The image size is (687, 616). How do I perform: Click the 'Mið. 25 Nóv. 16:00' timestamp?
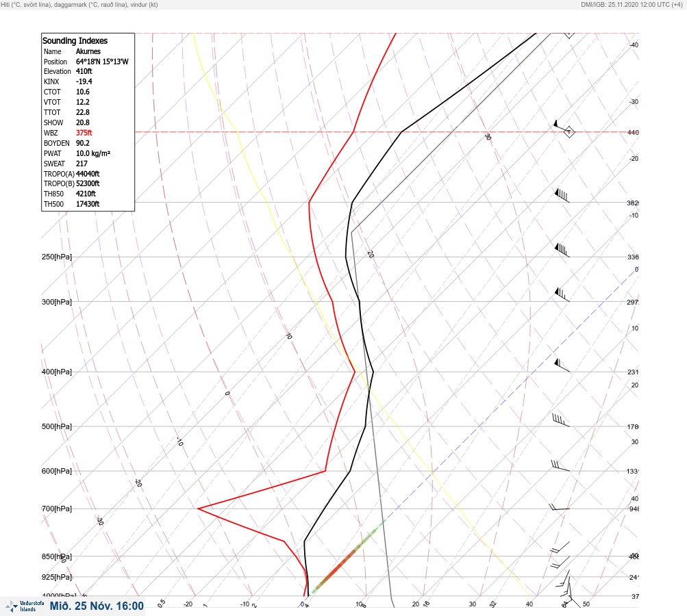[x=97, y=606]
